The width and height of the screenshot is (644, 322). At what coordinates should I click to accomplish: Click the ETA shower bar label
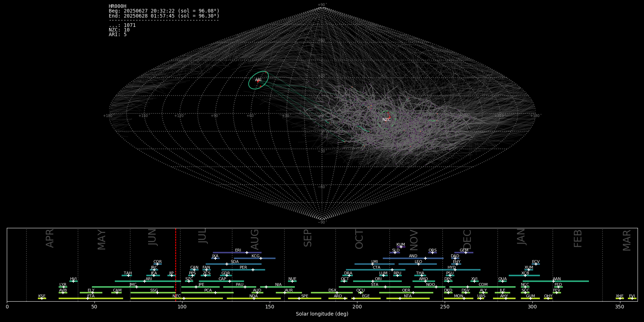pyautogui.click(x=91, y=296)
